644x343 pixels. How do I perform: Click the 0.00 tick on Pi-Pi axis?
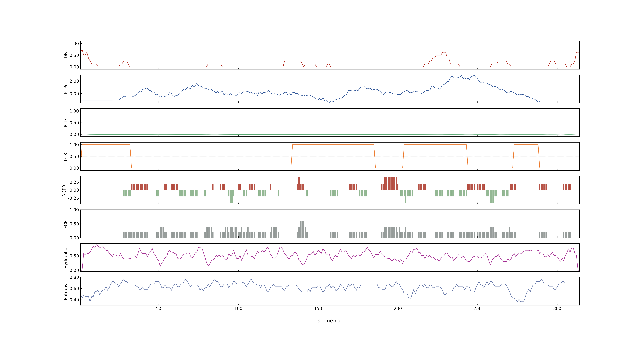[74, 94]
